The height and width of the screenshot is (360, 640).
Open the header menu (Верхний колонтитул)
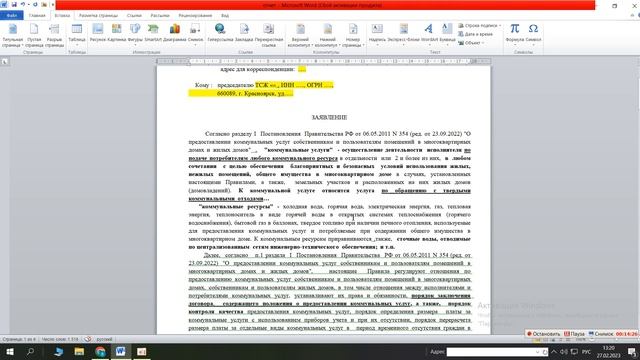point(300,35)
